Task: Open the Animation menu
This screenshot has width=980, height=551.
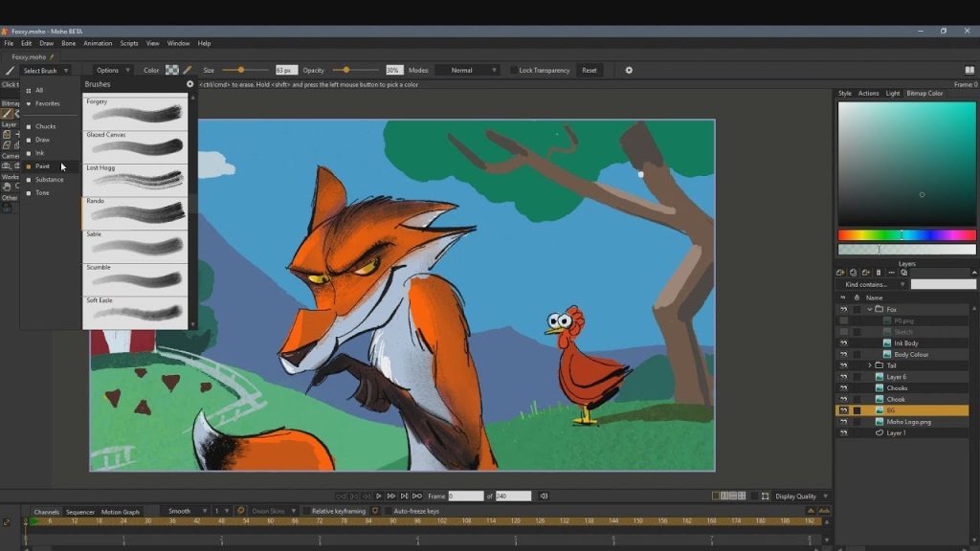Action: click(98, 43)
